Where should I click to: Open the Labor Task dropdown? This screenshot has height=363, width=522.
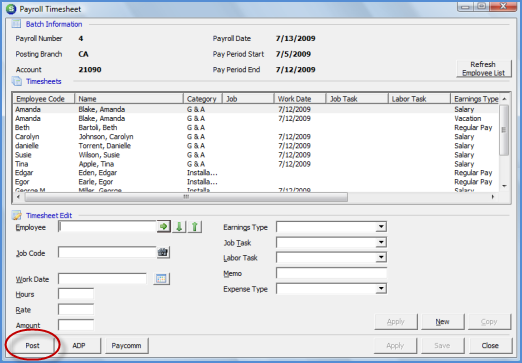point(381,258)
